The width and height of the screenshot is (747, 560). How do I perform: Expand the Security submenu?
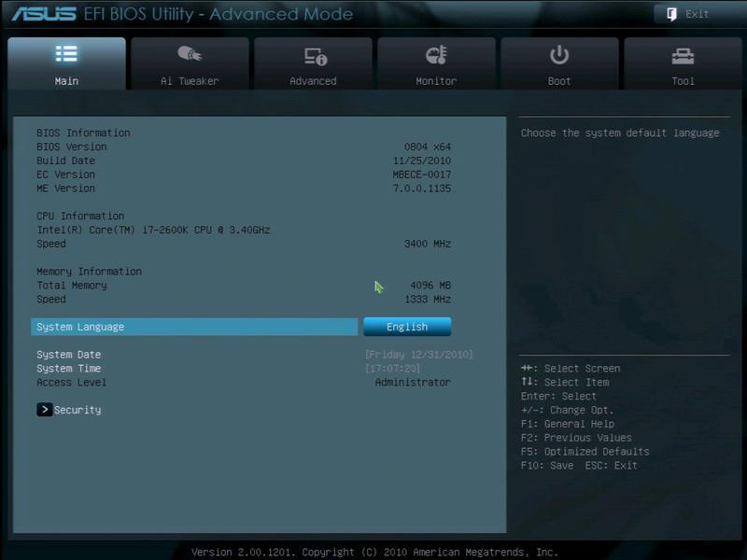click(x=76, y=410)
